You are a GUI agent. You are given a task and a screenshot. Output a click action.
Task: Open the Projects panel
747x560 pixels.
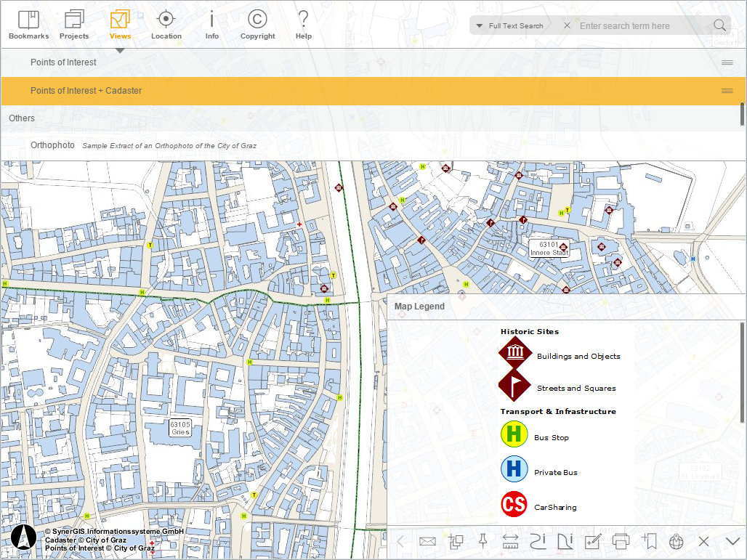pos(74,25)
